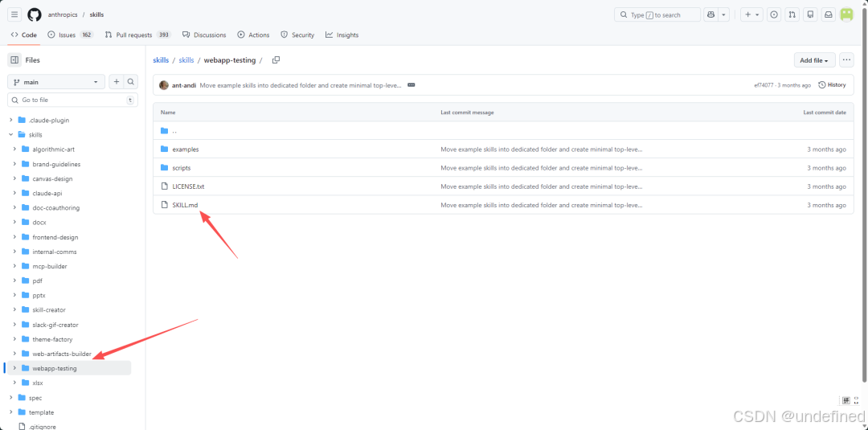The width and height of the screenshot is (868, 430).
Task: Open the hamburger navigation menu
Action: point(15,14)
